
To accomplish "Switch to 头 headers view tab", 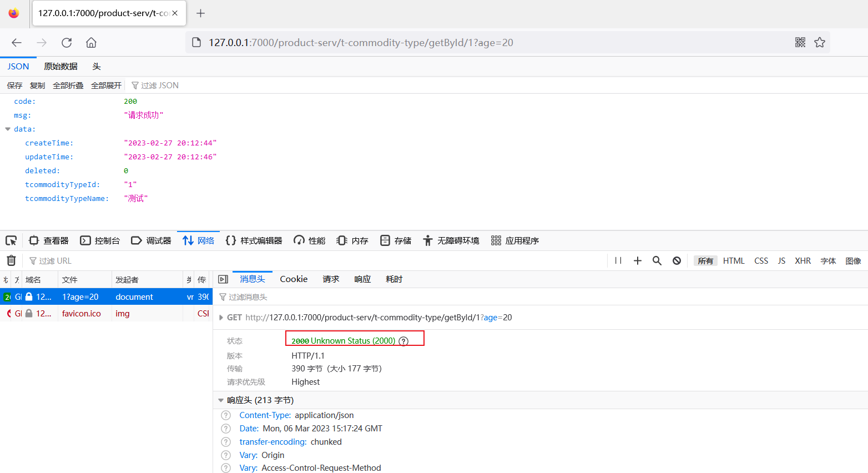I will click(97, 67).
